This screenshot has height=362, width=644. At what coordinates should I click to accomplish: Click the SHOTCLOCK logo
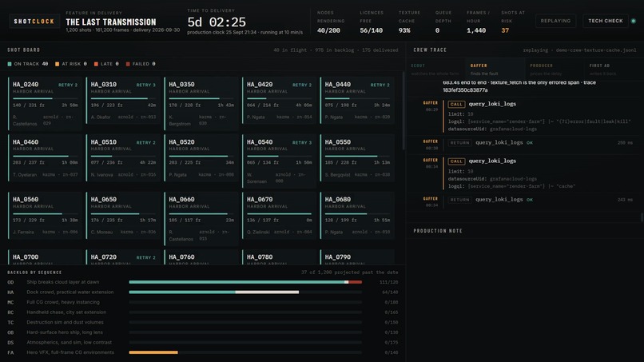(34, 22)
